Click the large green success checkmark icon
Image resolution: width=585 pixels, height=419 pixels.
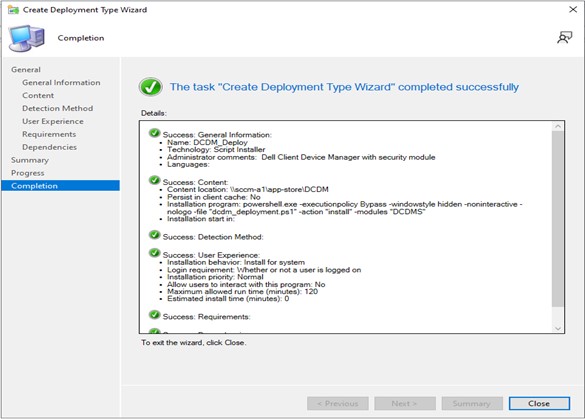tap(151, 87)
